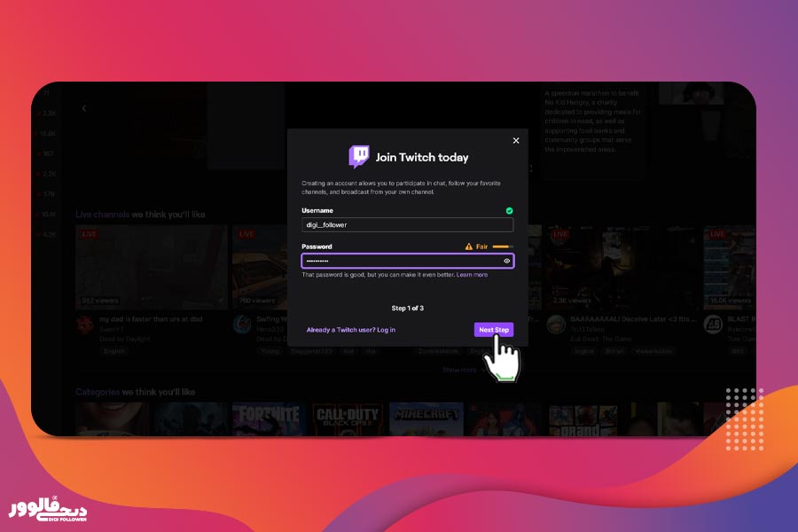Viewport: 798px width, 532px height.
Task: Click the Next Step button
Action: coord(494,330)
